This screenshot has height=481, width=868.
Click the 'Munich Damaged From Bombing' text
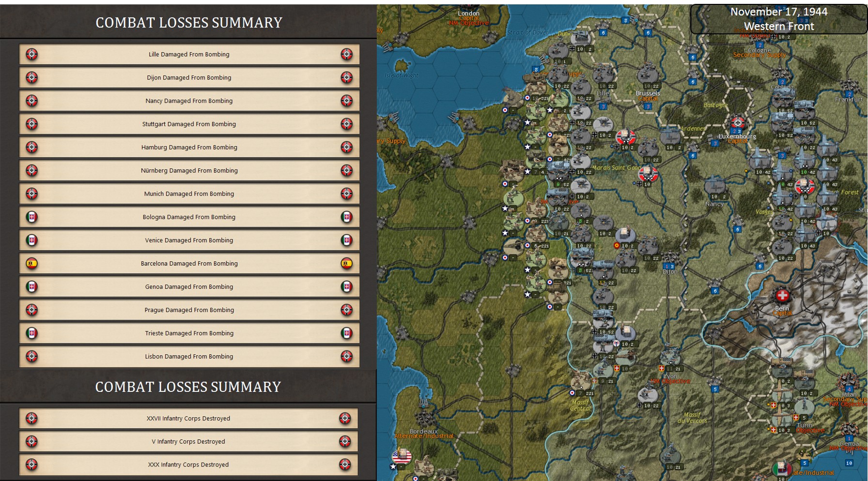tap(189, 194)
